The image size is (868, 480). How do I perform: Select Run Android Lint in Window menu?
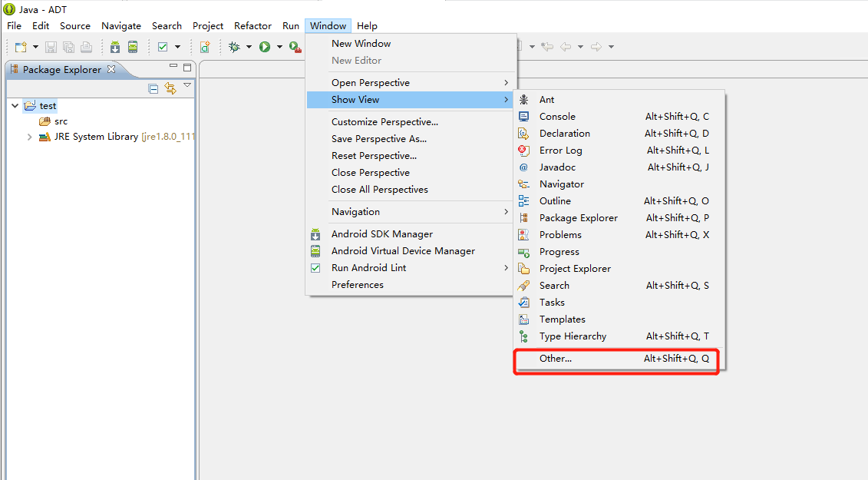(x=410, y=268)
